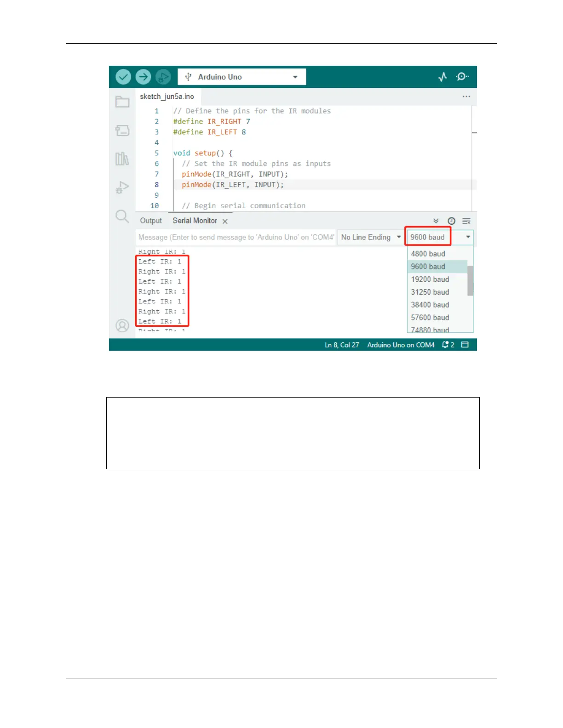
Task: Open Library Manager books icon in sidebar
Action: (122, 159)
